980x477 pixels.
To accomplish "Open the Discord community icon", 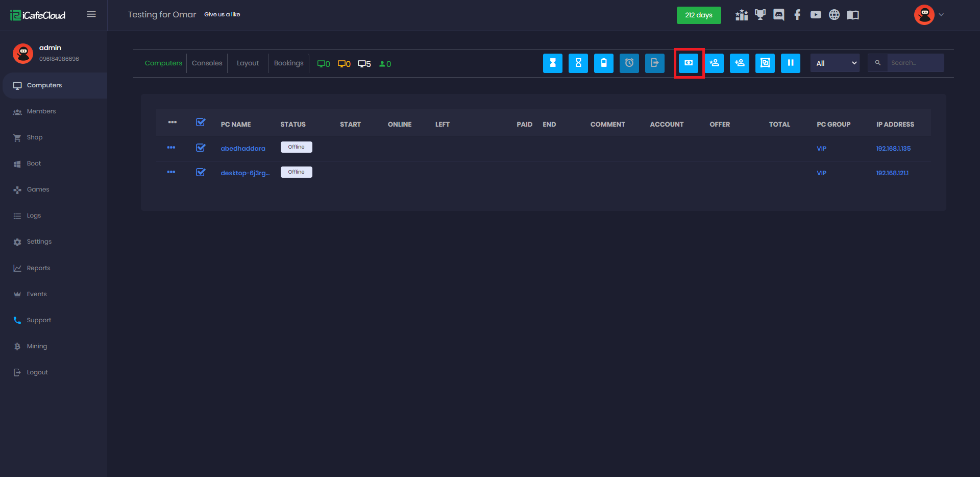I will pos(778,15).
